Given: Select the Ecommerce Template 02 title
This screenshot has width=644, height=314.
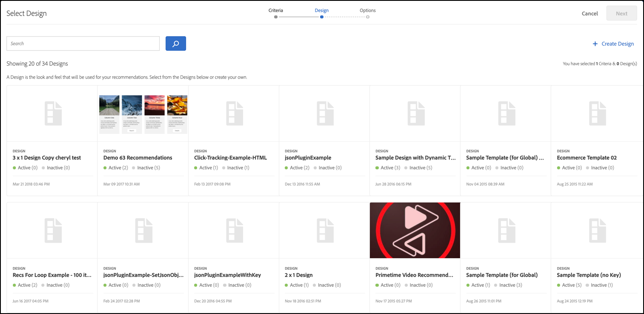Looking at the screenshot, I should [x=587, y=158].
